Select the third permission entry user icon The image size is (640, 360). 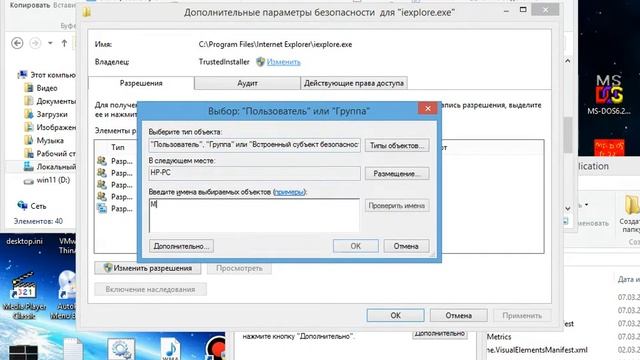[x=102, y=184]
